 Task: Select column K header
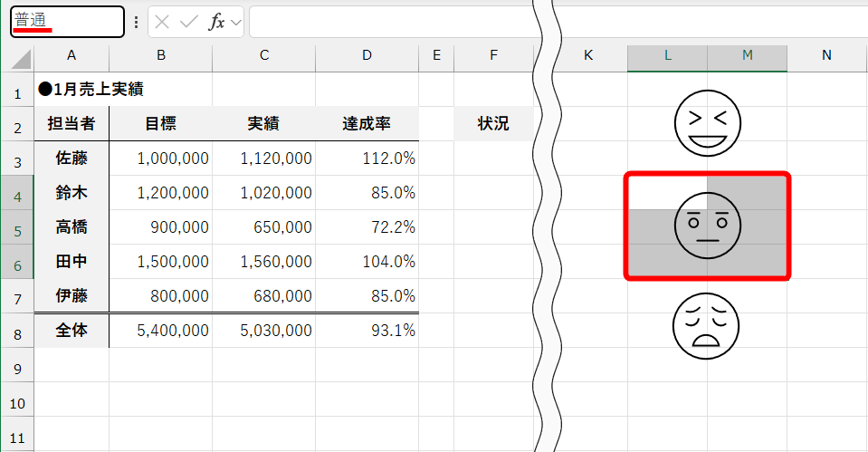[x=588, y=55]
